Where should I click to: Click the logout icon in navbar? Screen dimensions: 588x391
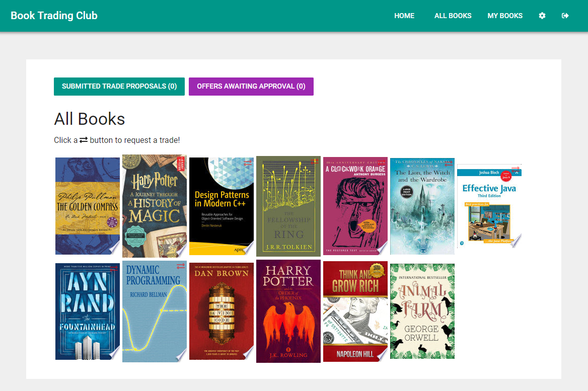pyautogui.click(x=565, y=16)
